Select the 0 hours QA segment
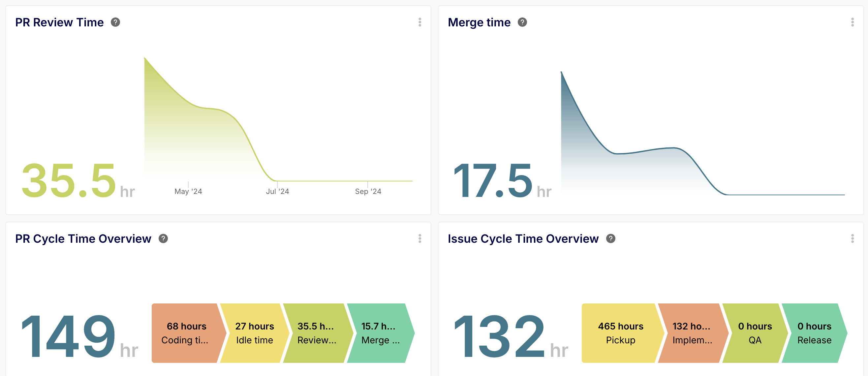868x376 pixels. (755, 333)
